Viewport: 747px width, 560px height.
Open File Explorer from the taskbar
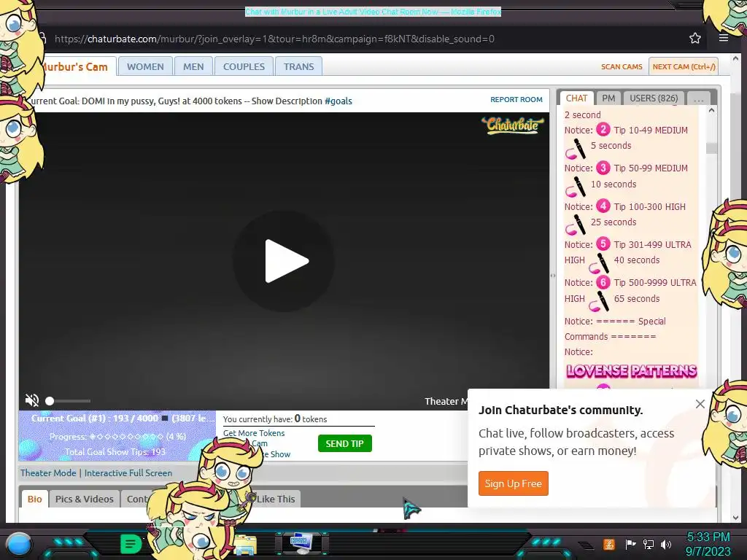[x=245, y=545]
